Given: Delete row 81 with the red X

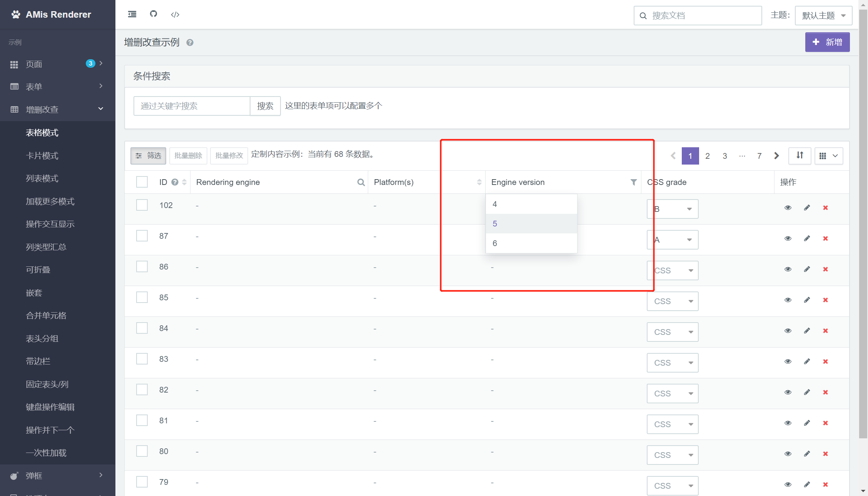Looking at the screenshot, I should pyautogui.click(x=825, y=423).
